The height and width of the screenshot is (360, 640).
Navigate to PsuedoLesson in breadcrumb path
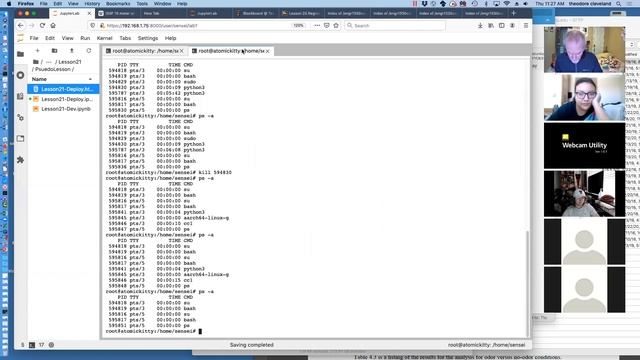52,69
